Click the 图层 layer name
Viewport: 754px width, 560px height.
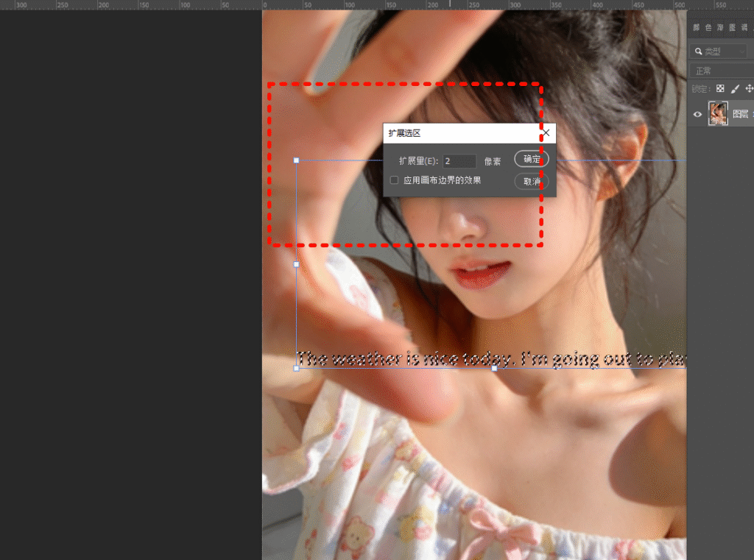point(740,114)
